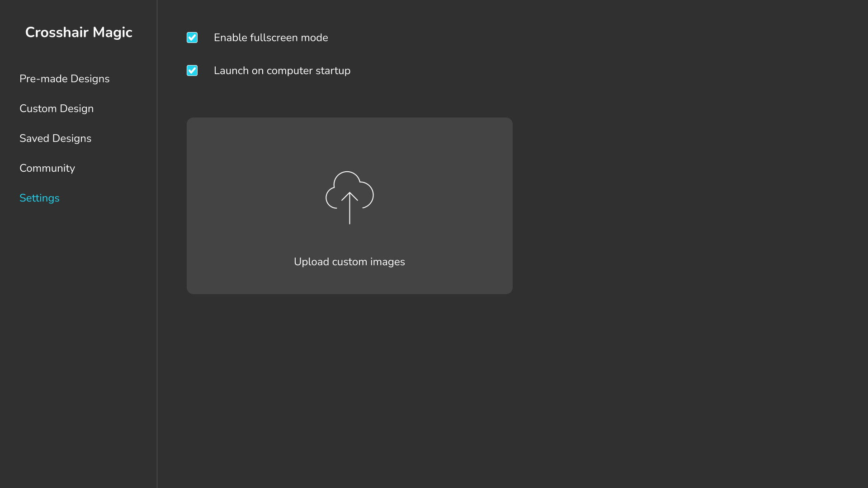Select the upload arrow inside the cloud
The height and width of the screenshot is (488, 868).
pos(349,208)
